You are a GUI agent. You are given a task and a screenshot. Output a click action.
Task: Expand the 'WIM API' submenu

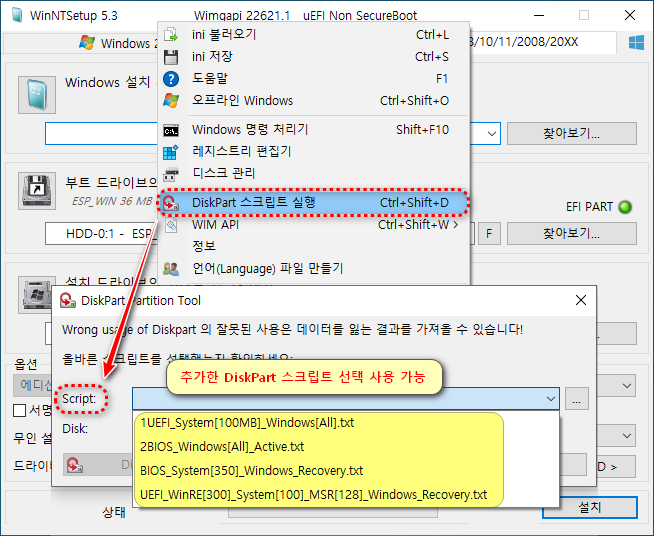[314, 225]
